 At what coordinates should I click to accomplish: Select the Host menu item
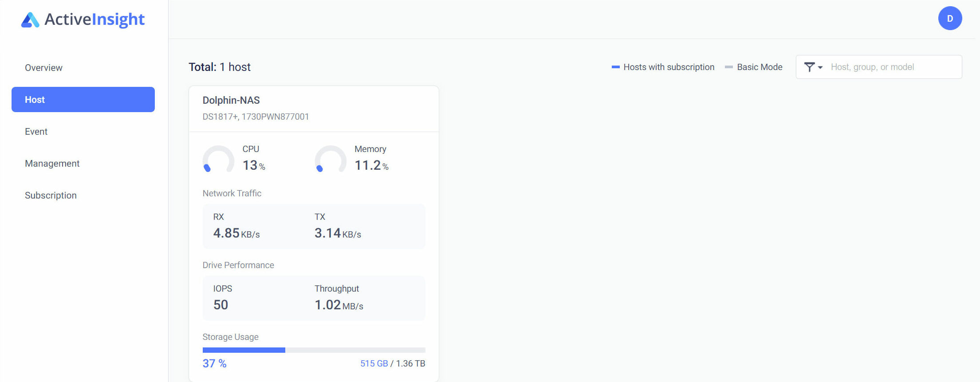[x=83, y=100]
